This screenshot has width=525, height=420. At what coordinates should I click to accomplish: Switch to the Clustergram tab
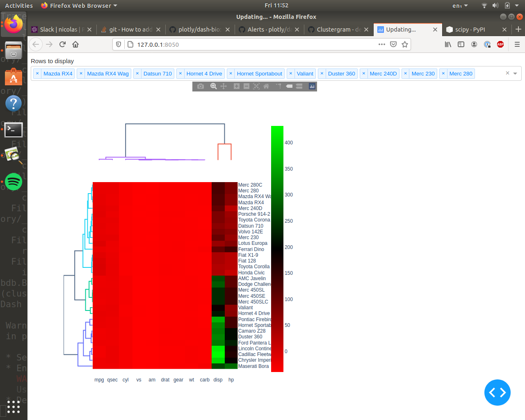[332, 29]
